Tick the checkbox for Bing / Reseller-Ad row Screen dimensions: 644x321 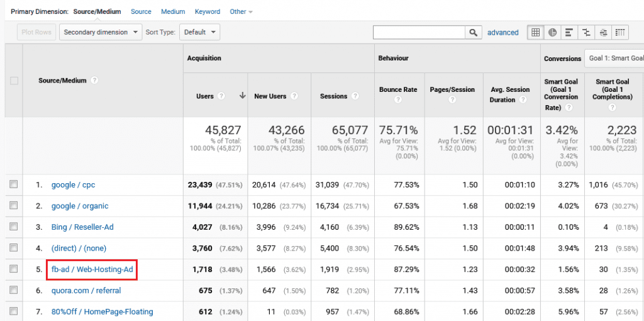[14, 227]
